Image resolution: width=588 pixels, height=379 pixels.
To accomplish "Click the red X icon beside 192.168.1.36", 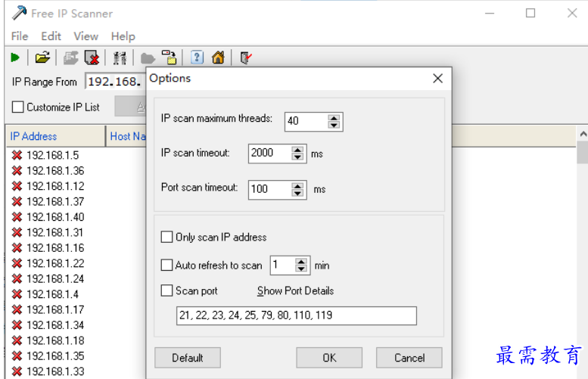I will point(17,170).
